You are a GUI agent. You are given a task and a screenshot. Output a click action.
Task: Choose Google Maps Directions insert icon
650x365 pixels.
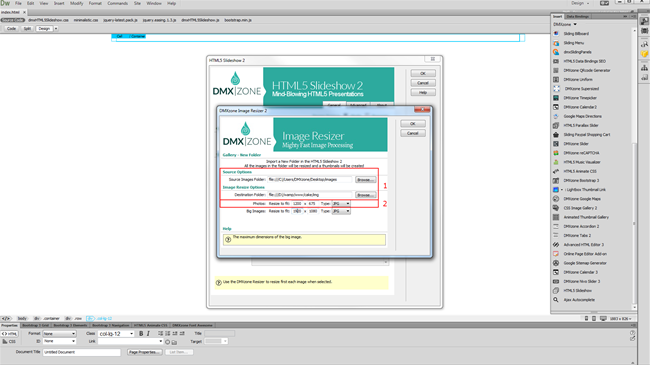click(556, 116)
